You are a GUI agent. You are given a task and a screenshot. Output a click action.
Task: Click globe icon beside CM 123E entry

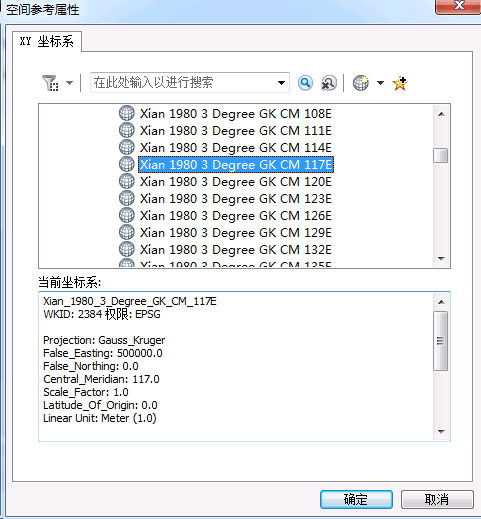click(127, 198)
